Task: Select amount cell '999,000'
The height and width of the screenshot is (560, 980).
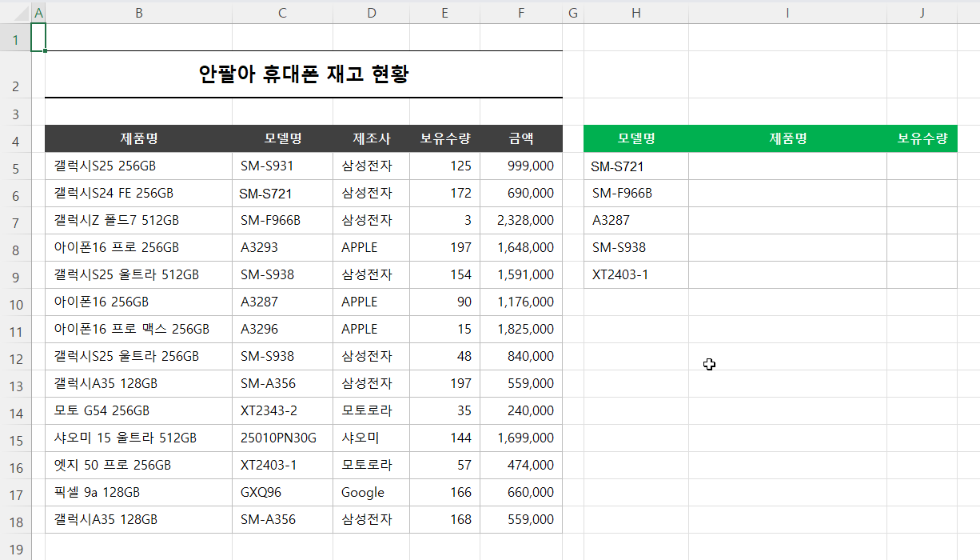Action: (521, 166)
